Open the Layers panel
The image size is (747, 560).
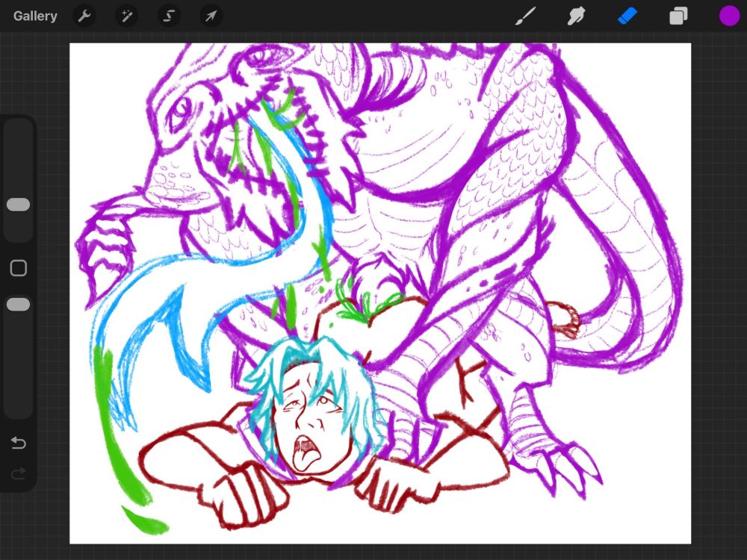678,16
